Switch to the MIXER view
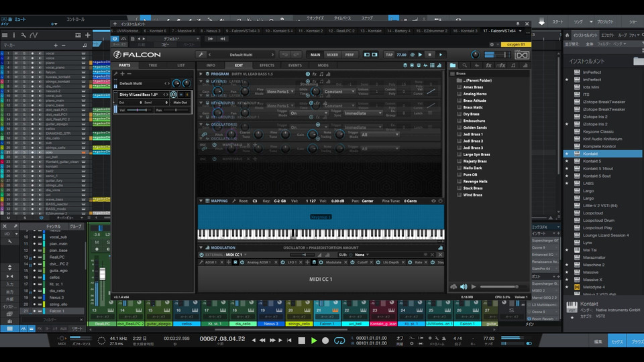 coord(332,54)
